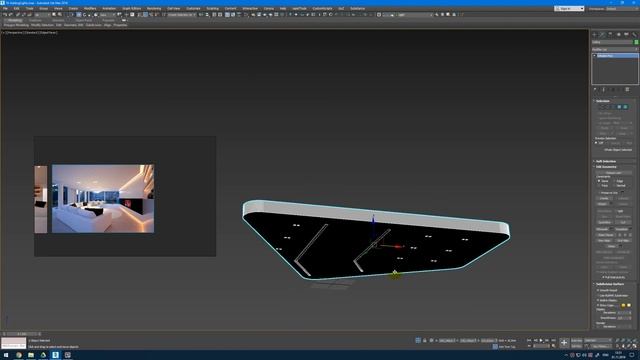Open the Modify tab in command panel
The width and height of the screenshot is (640, 360).
click(602, 34)
